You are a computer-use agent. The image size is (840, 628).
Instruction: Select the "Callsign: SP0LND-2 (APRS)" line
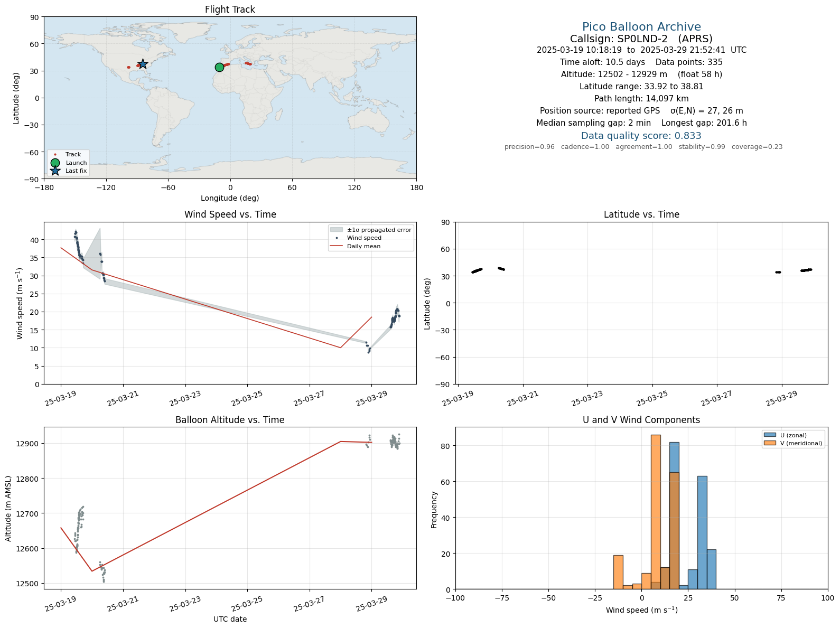641,39
